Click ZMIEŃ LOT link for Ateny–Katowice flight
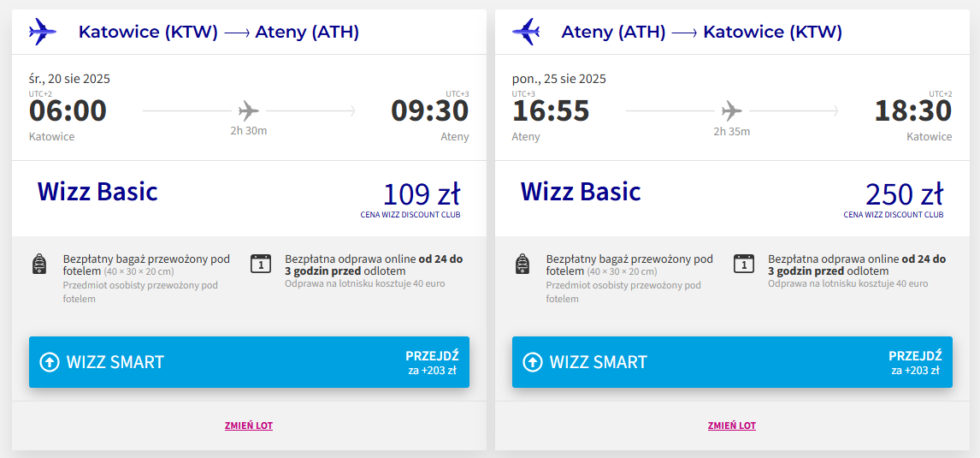Screen dimensions: 980x458 pos(732,425)
